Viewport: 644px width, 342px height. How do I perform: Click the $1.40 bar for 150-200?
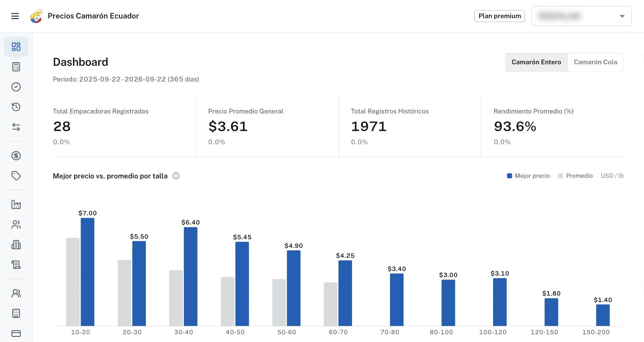(603, 315)
